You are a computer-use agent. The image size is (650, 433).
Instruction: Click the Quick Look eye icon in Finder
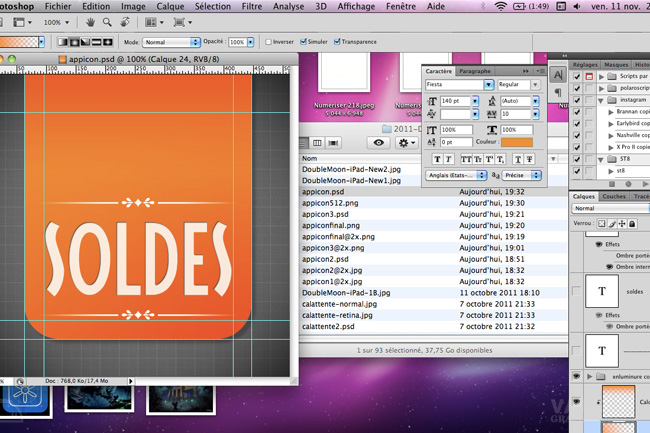click(x=378, y=143)
